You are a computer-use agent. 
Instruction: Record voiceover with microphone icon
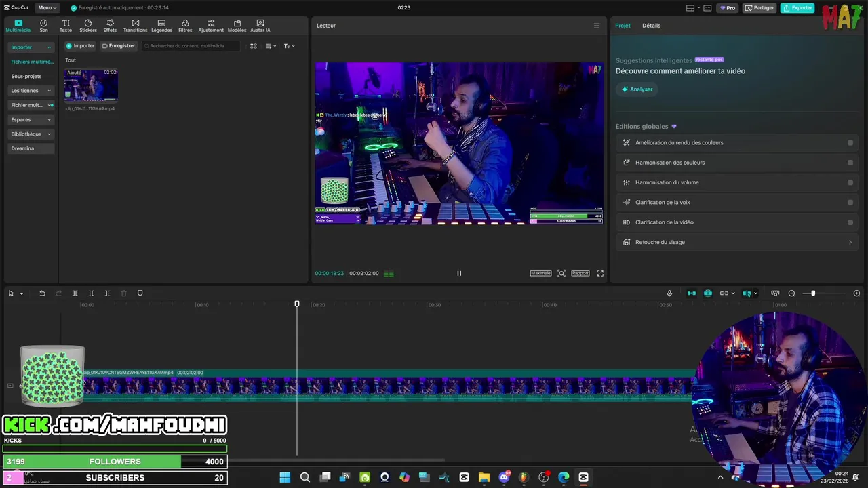pyautogui.click(x=669, y=293)
